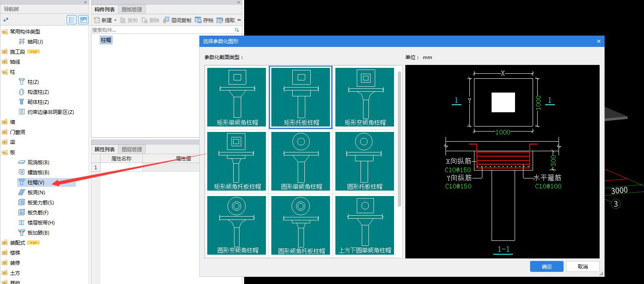
Task: Choose 矩形变倾角柱帽 section type
Action: [x=365, y=97]
